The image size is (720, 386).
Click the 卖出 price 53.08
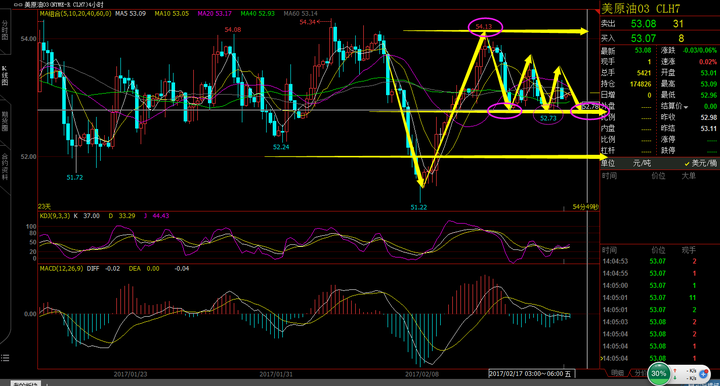(643, 24)
